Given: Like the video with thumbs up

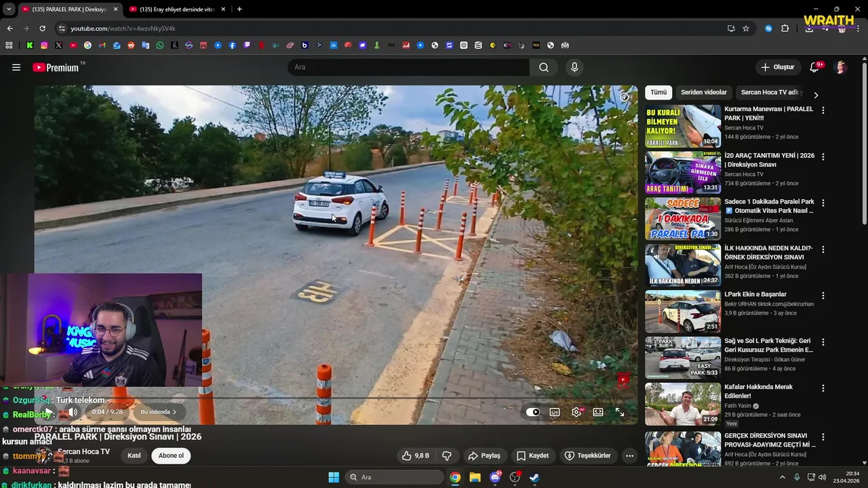Looking at the screenshot, I should point(415,455).
